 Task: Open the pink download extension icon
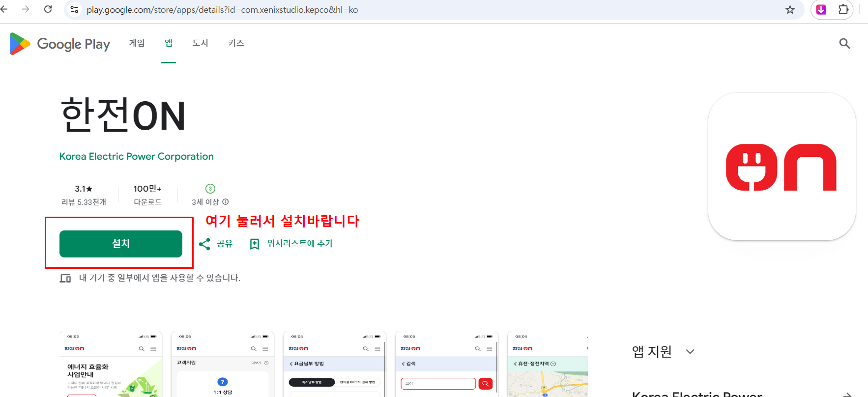(821, 10)
